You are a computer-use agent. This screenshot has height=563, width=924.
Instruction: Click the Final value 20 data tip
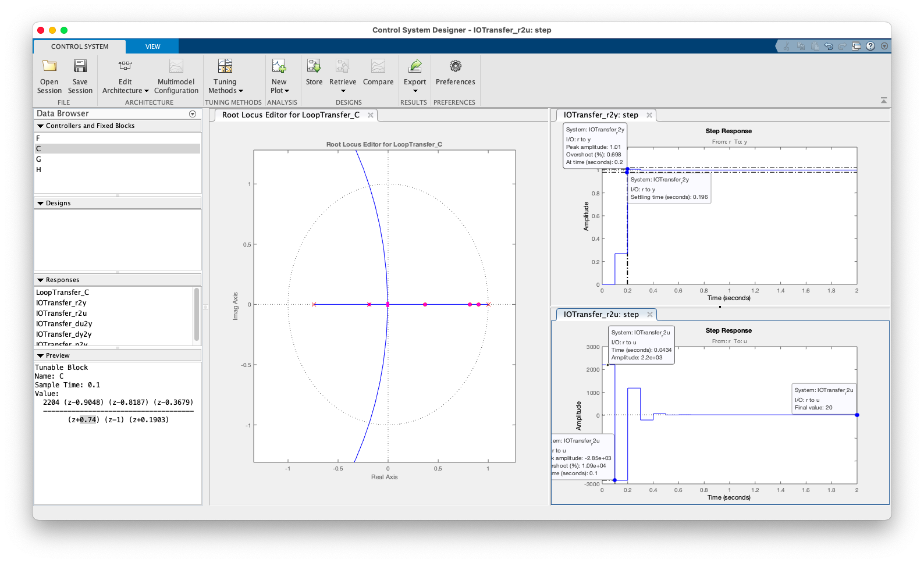click(x=823, y=399)
